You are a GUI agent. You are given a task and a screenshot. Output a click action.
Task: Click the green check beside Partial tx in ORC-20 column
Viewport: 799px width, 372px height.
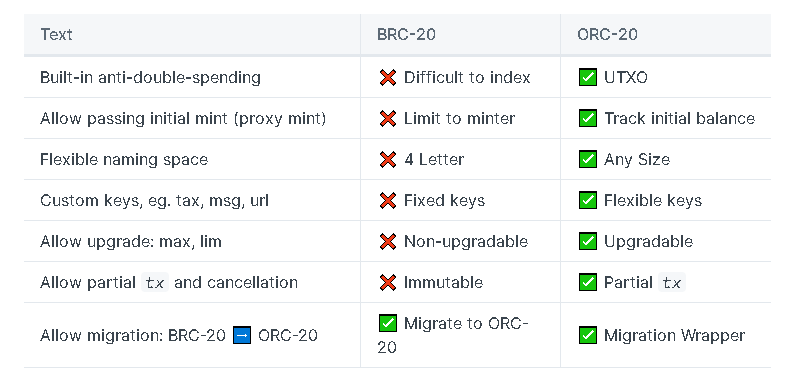588,282
